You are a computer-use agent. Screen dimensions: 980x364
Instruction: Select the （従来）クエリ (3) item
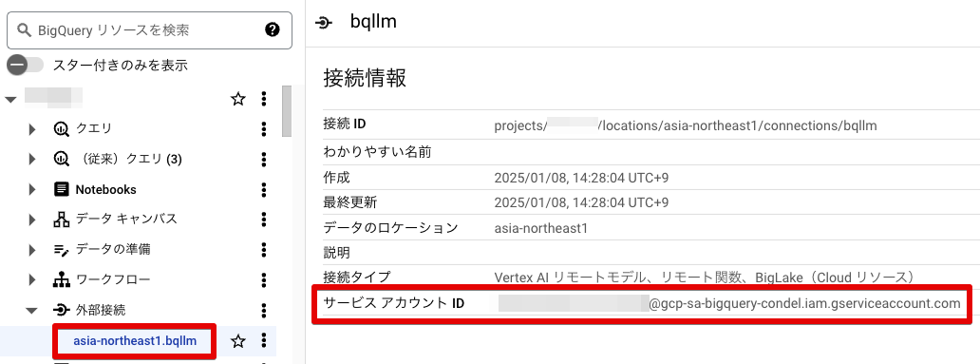(x=129, y=159)
